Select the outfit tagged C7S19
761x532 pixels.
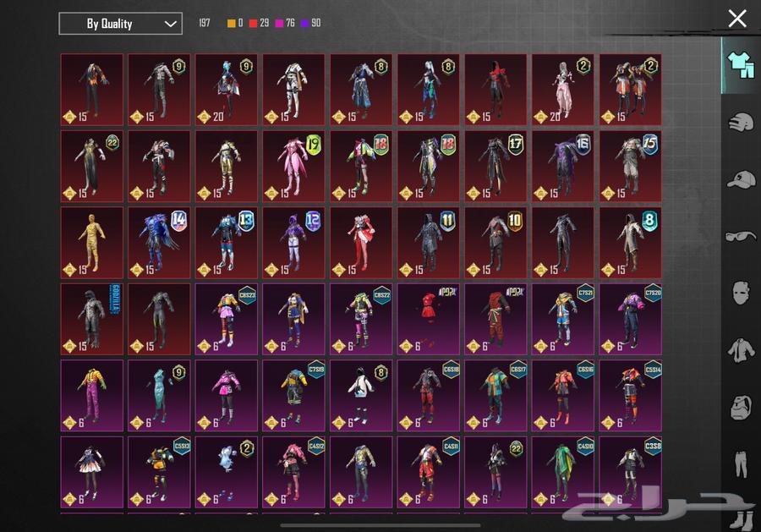[x=293, y=395]
